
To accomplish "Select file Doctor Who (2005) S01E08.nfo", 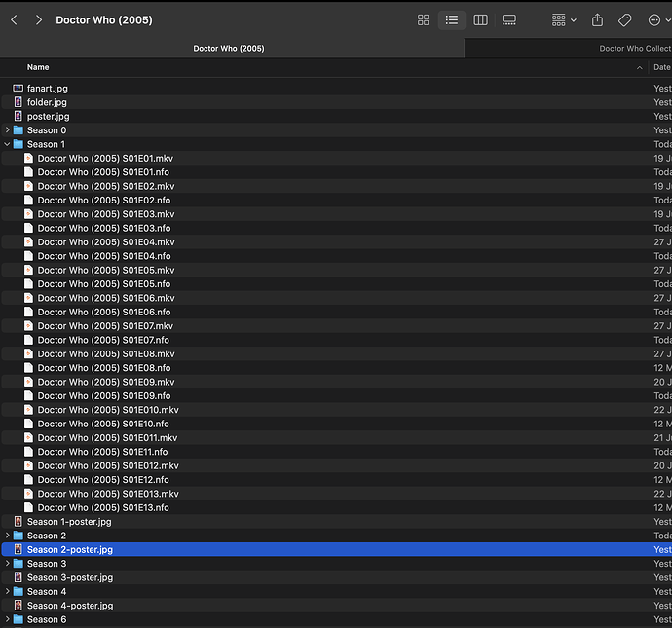I will coord(104,367).
